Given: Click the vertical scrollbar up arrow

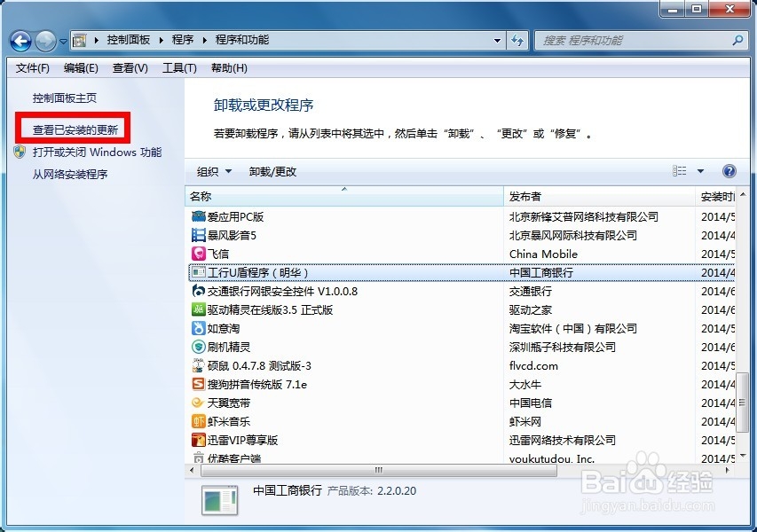Looking at the screenshot, I should point(743,194).
